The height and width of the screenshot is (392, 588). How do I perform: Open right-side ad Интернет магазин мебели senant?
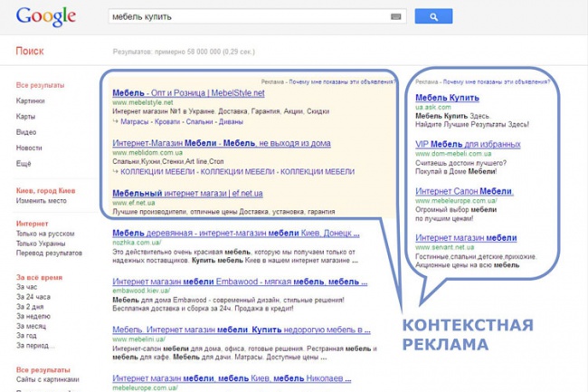[x=466, y=238]
